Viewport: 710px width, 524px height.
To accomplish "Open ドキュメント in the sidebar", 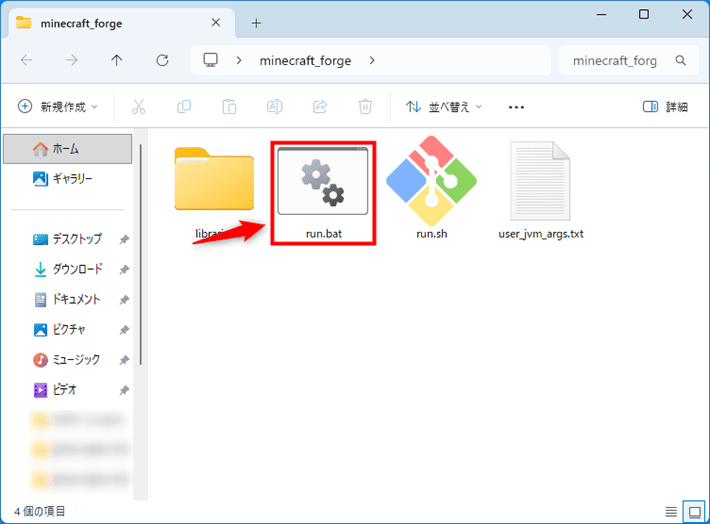I will 67,299.
